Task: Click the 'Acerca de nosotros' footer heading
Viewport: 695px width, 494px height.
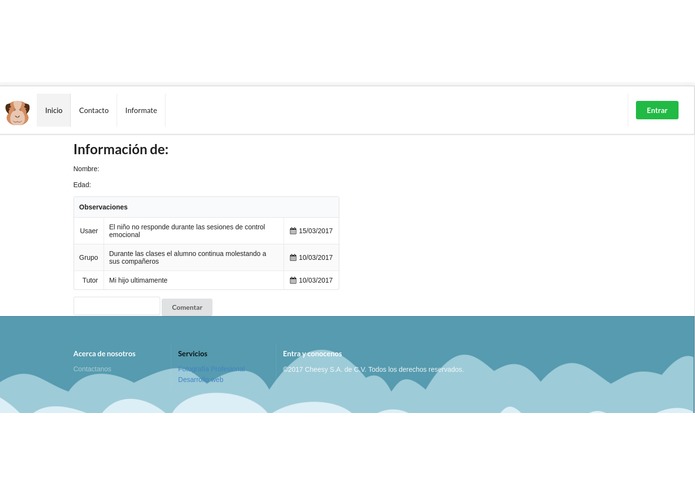Action: 104,354
